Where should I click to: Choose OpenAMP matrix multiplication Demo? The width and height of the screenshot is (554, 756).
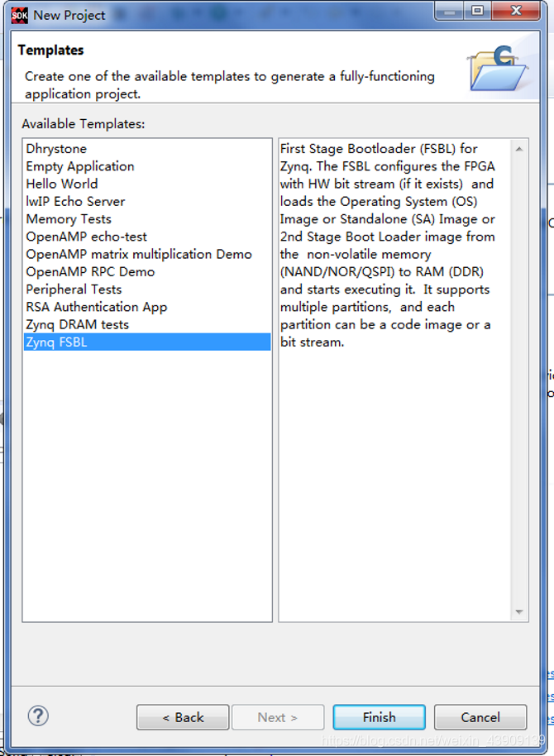point(139,254)
